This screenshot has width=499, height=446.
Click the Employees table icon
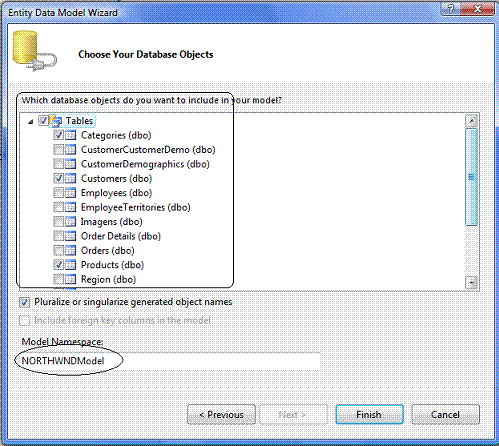pos(70,193)
